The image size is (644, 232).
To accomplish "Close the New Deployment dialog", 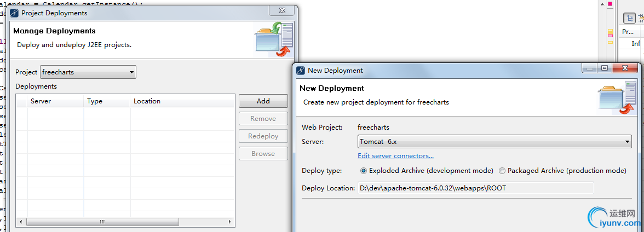I will point(625,68).
